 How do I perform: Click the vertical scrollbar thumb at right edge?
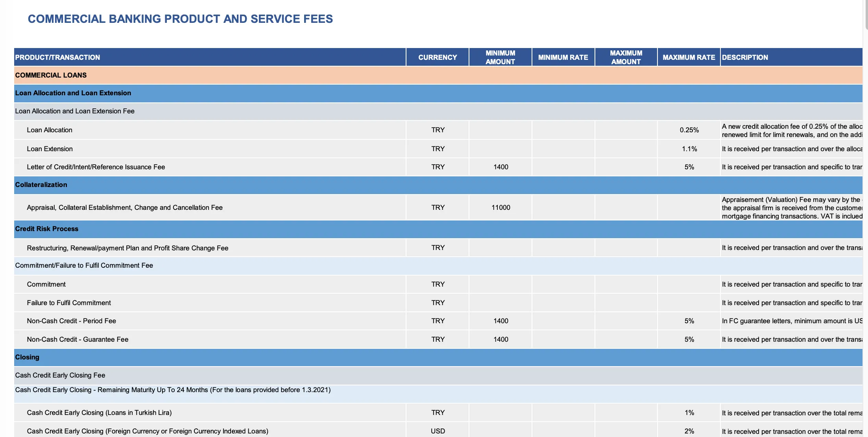pos(866,15)
